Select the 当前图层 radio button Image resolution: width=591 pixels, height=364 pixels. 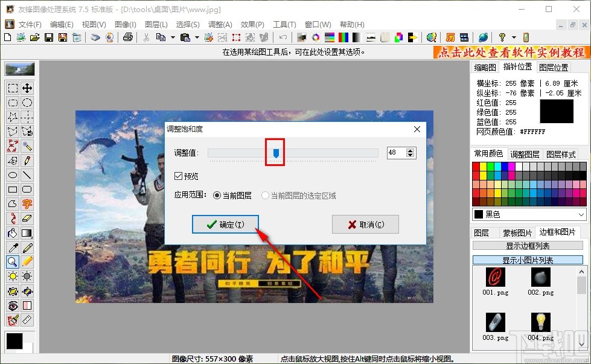pyautogui.click(x=217, y=196)
